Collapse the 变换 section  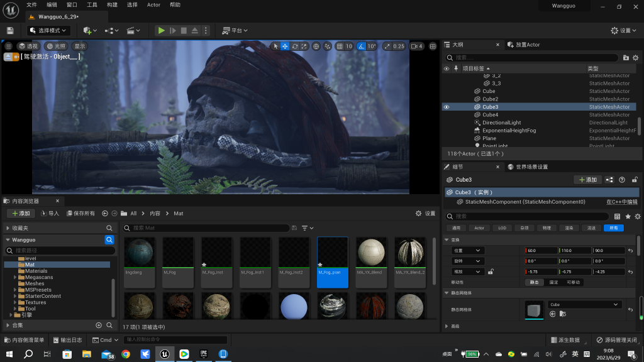447,239
